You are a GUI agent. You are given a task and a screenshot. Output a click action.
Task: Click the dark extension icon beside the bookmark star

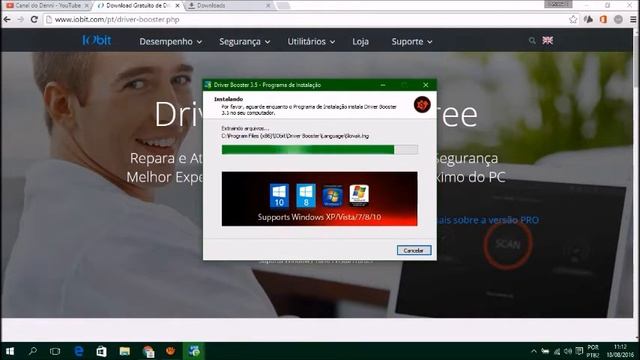coord(588,19)
